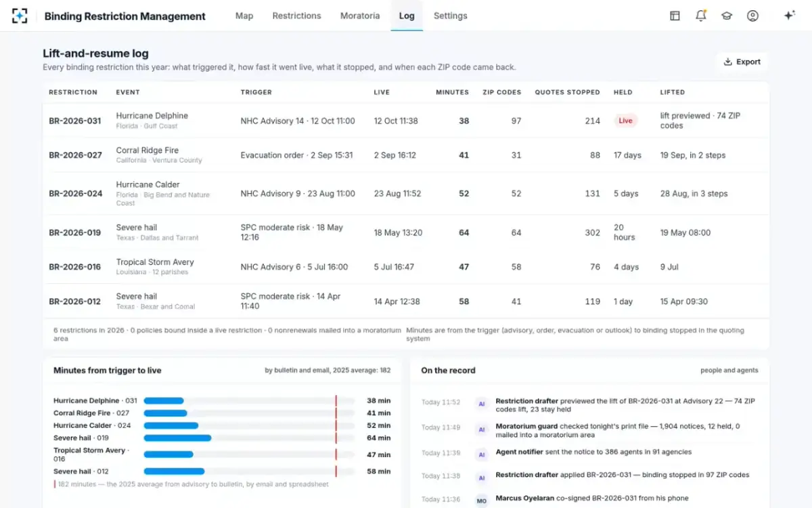This screenshot has width=812, height=508.
Task: Click AI avatar beside 'previewed the lift' entry
Action: click(482, 403)
